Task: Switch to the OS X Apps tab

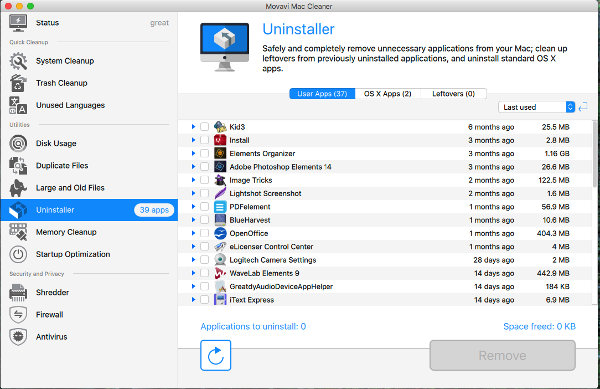Action: [x=388, y=94]
